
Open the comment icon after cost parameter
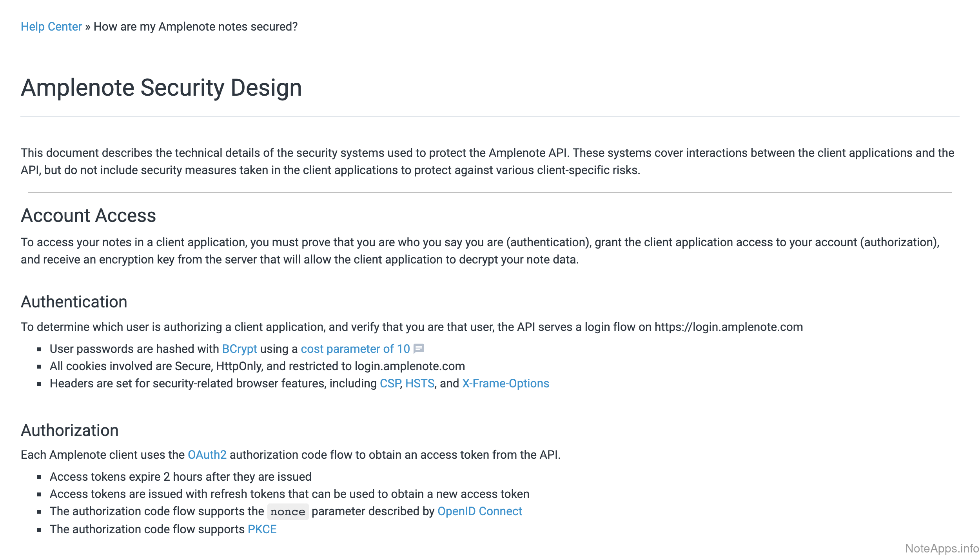tap(419, 349)
